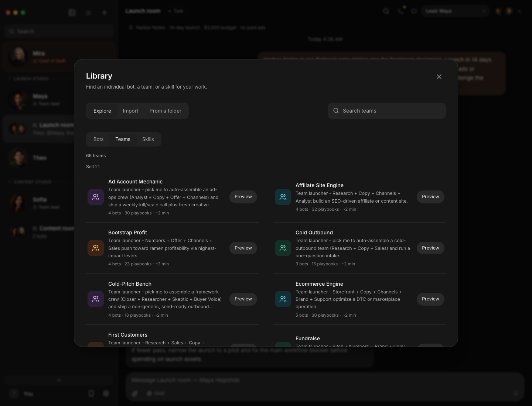The height and width of the screenshot is (406, 532).
Task: Select the "Cold Outbound" title
Action: point(314,233)
